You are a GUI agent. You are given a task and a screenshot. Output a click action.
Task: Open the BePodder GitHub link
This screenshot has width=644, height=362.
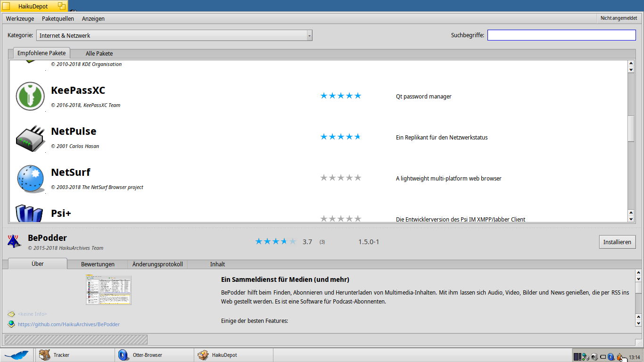(x=69, y=324)
